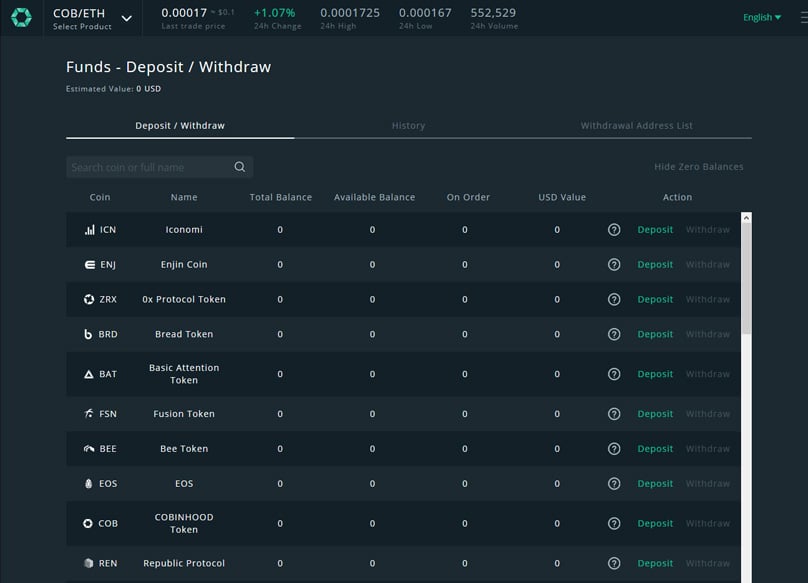Click the COB coin icon
The height and width of the screenshot is (583, 808).
coord(88,523)
